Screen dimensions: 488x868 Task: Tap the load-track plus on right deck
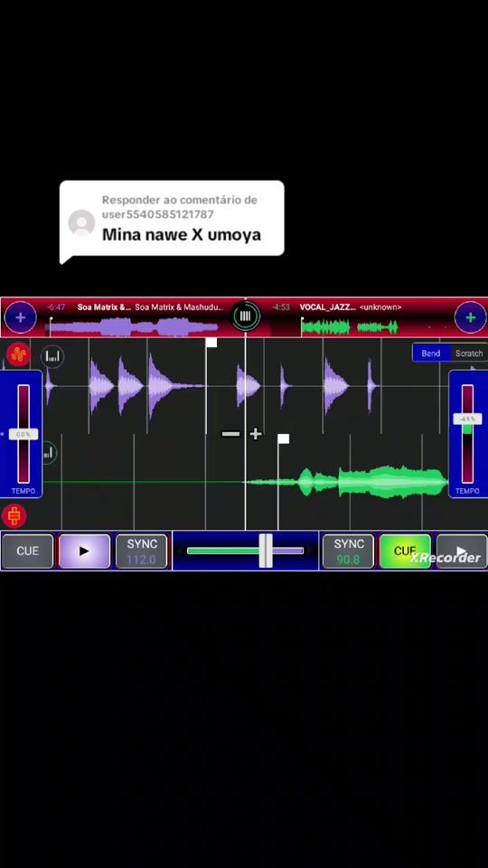coord(470,317)
